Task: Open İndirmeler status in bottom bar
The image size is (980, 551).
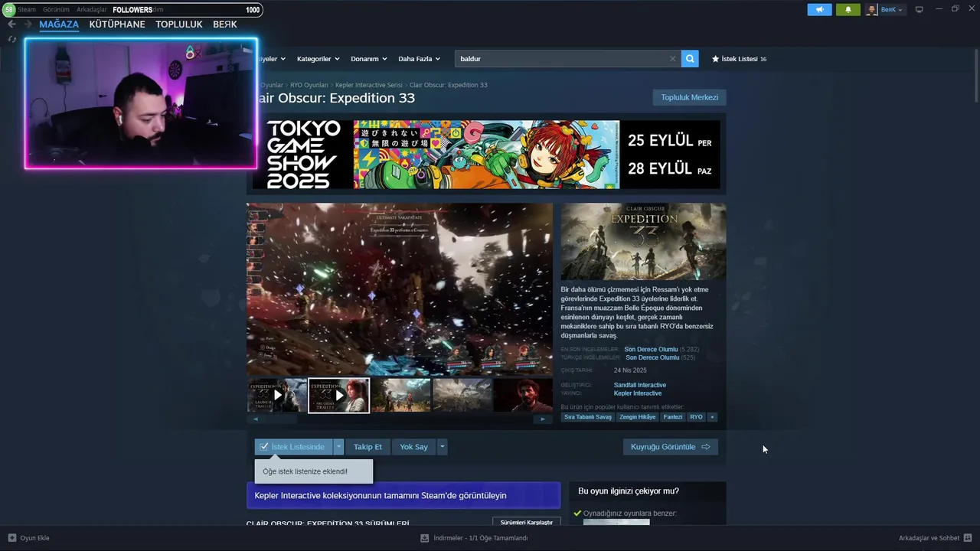Action: [x=481, y=538]
